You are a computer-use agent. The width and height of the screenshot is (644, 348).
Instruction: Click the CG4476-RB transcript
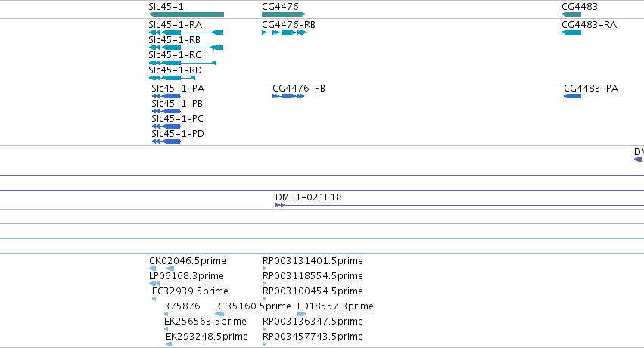[285, 33]
